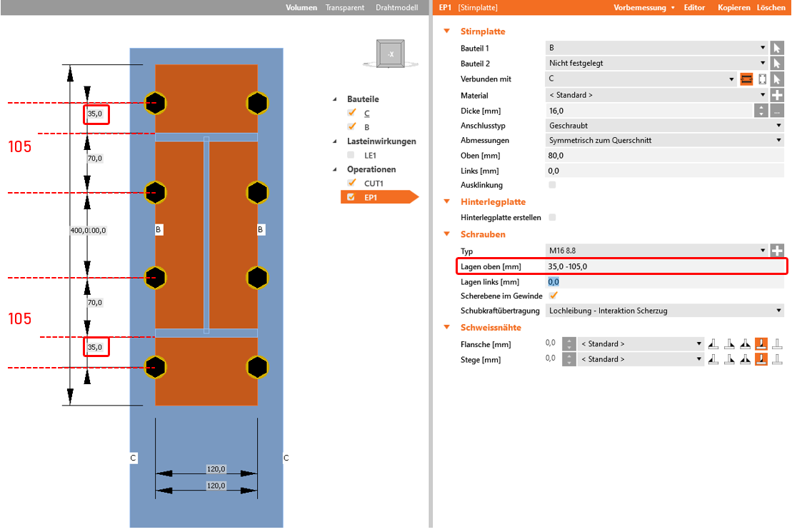The width and height of the screenshot is (792, 532).
Task: Click the Editor button
Action: pos(694,8)
